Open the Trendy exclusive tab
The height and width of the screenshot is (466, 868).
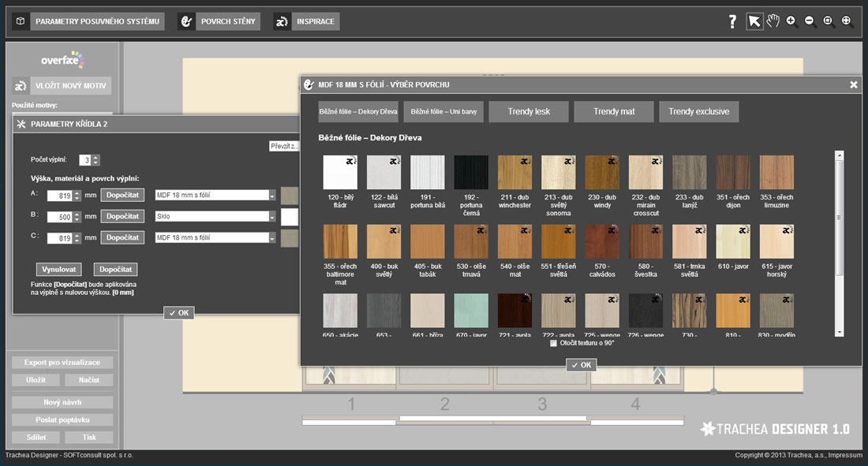click(699, 112)
